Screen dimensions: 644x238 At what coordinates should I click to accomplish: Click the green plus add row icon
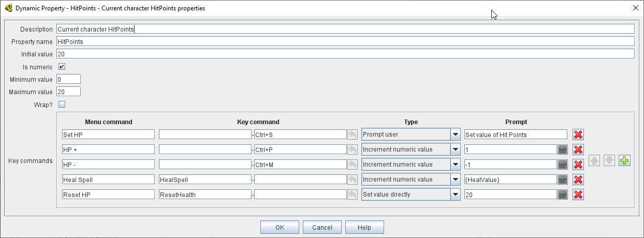624,160
